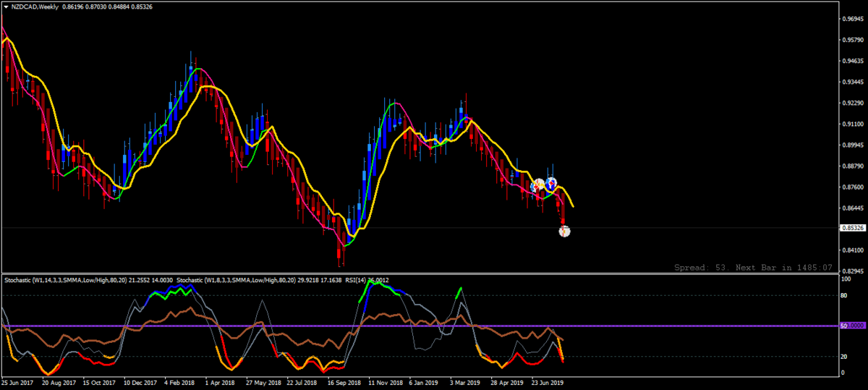Click the 3 Mar 2019 date label
This screenshot has width=868, height=390.
pos(464,382)
